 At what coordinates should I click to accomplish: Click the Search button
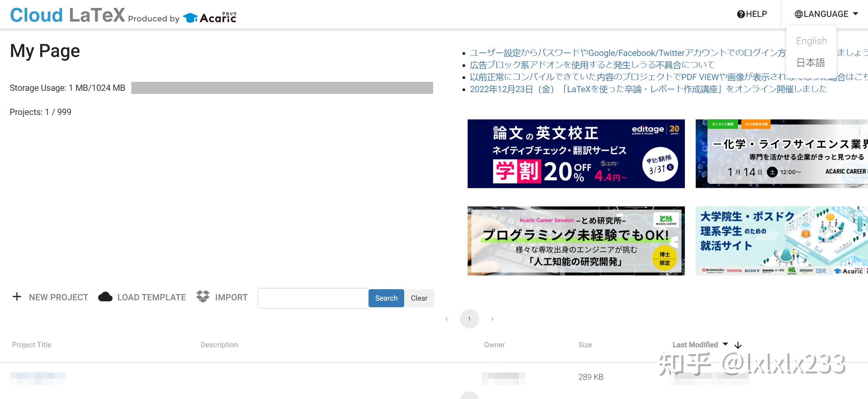pos(386,298)
